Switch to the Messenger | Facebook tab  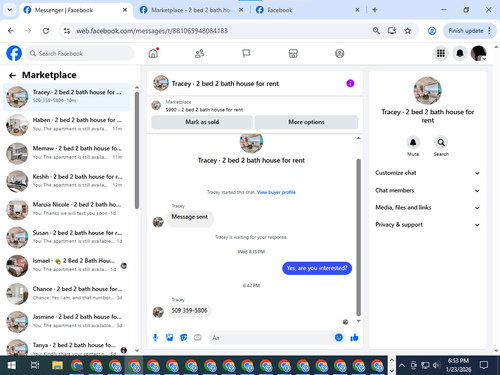point(76,10)
